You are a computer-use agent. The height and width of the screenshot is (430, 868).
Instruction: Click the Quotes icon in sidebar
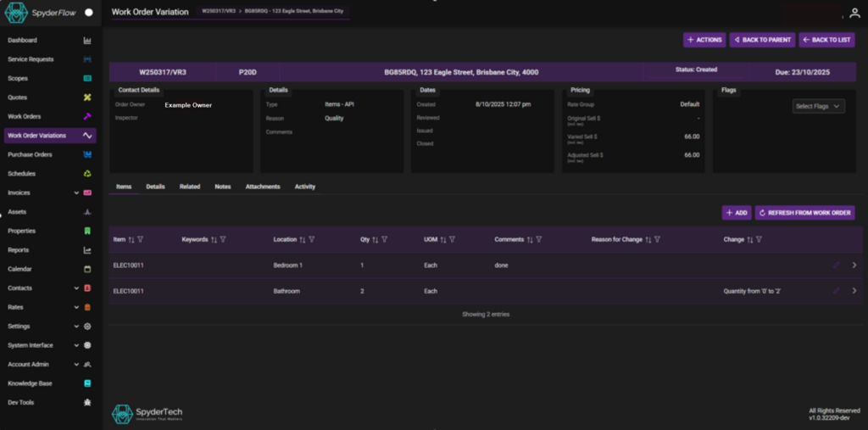87,98
